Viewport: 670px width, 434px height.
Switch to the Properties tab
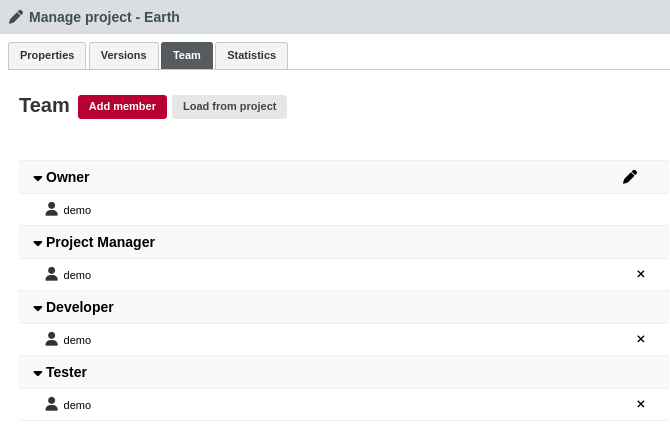pos(47,56)
